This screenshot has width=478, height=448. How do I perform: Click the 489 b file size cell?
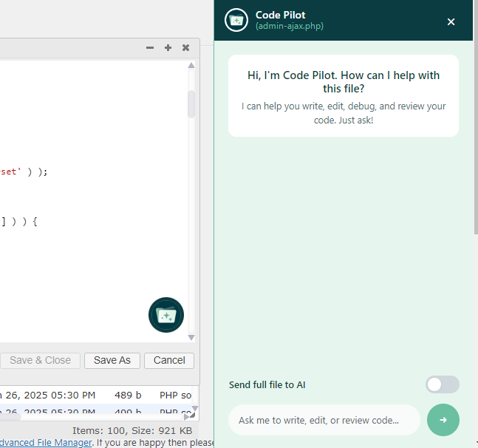tap(128, 396)
